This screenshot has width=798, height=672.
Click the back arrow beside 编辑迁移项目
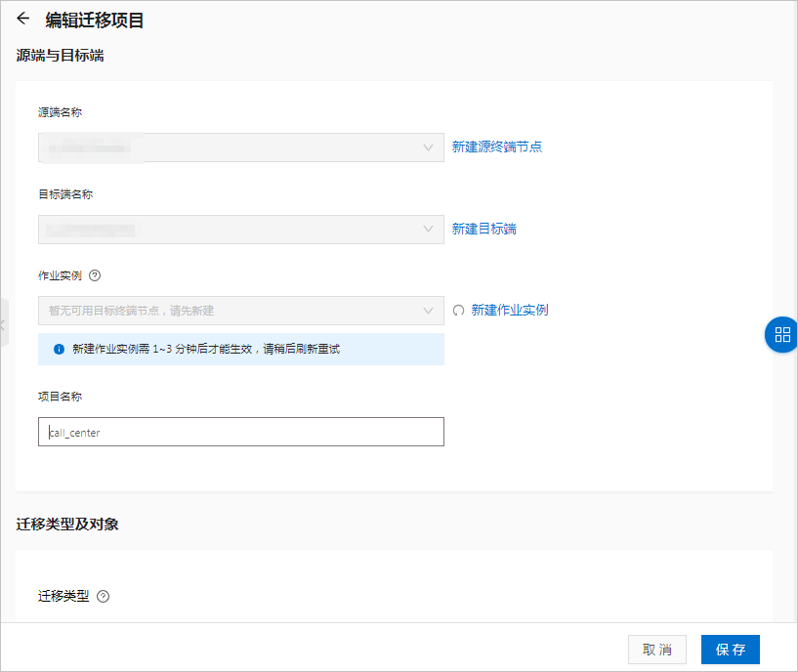24,18
